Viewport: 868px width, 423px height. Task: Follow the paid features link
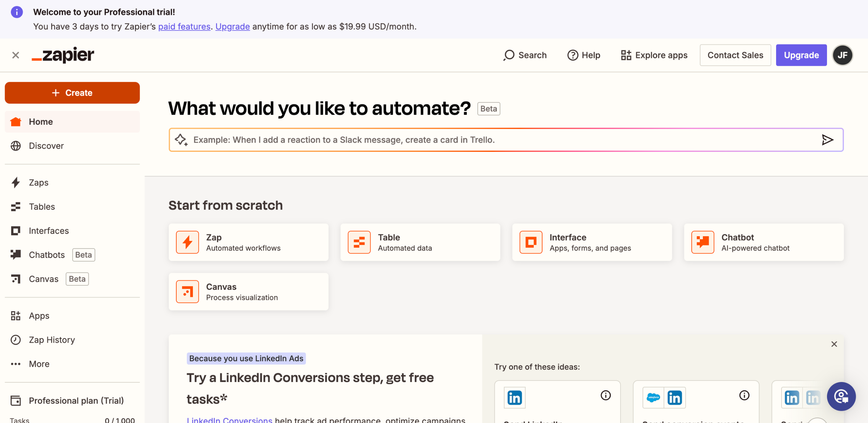point(184,26)
